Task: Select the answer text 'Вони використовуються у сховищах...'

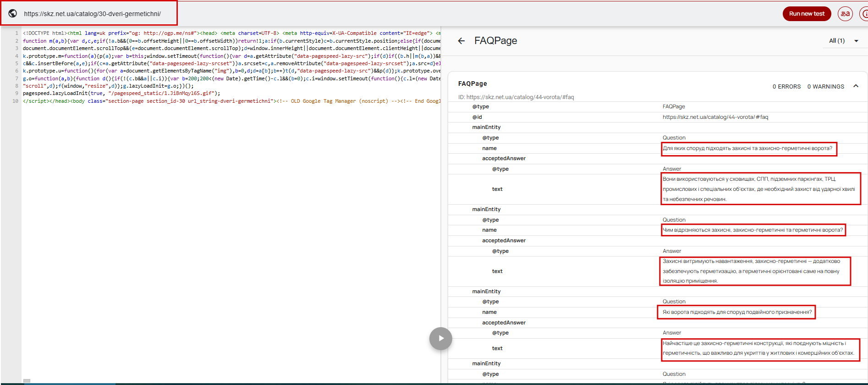Action: click(x=759, y=189)
